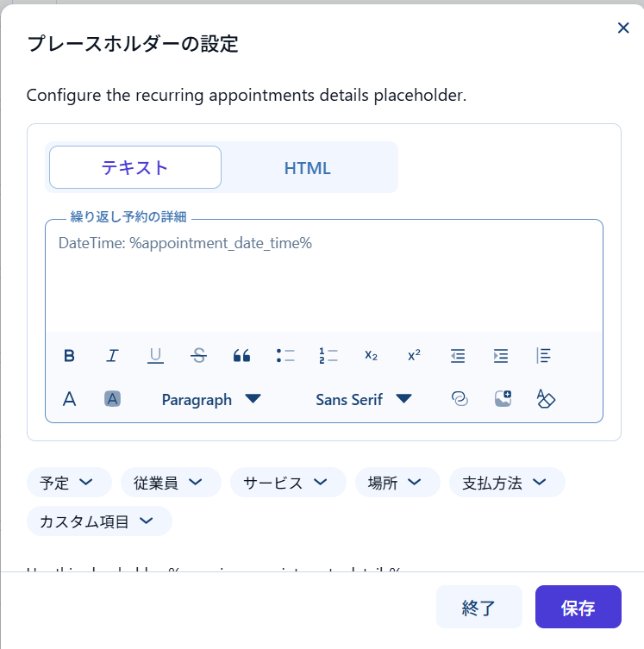644x649 pixels.
Task: Open the Paragraph style dropdown
Action: [x=210, y=399]
